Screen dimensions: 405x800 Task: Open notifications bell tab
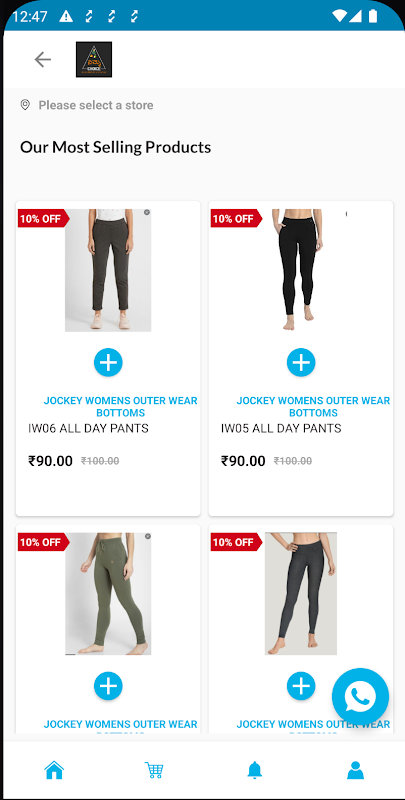pos(255,769)
